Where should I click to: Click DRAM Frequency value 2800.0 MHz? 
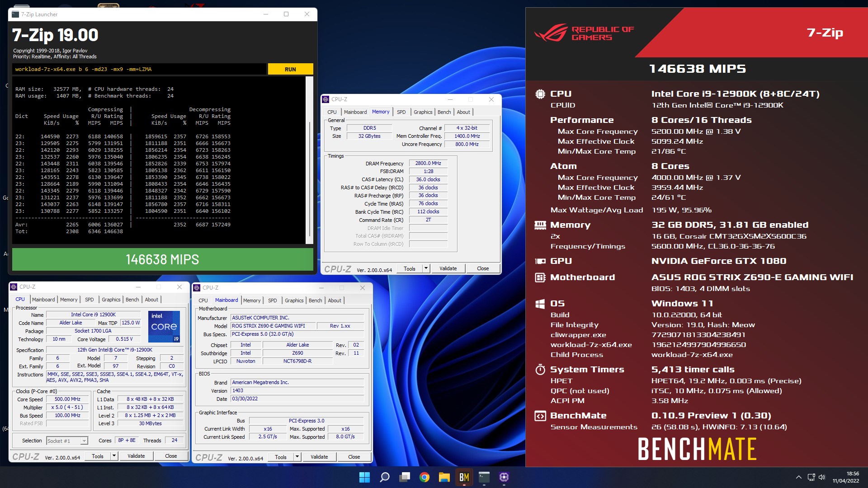click(428, 164)
